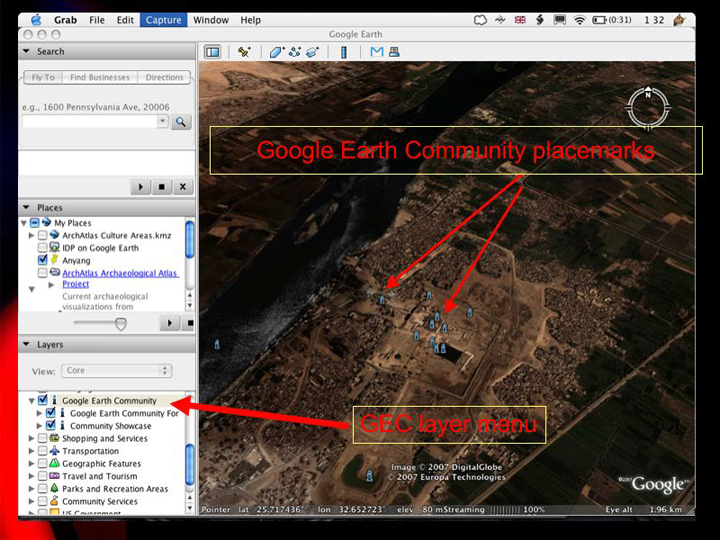Image resolution: width=720 pixels, height=540 pixels.
Task: Toggle the sidebar show/hide toolbar icon
Action: click(x=213, y=52)
